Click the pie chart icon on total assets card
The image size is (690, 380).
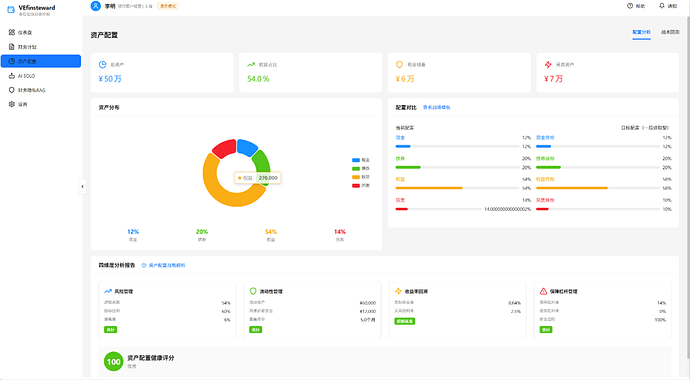click(103, 65)
